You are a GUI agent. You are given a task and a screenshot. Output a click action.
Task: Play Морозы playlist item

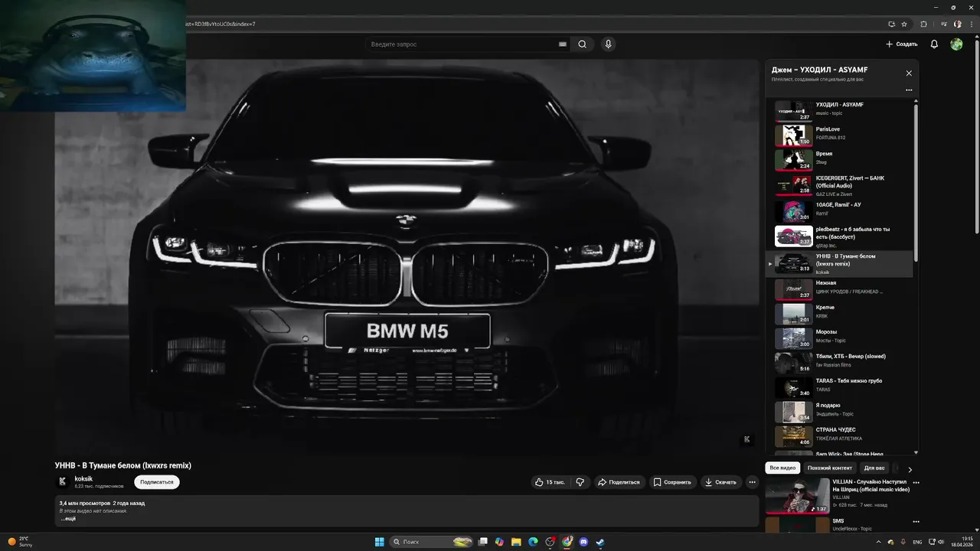tap(839, 338)
